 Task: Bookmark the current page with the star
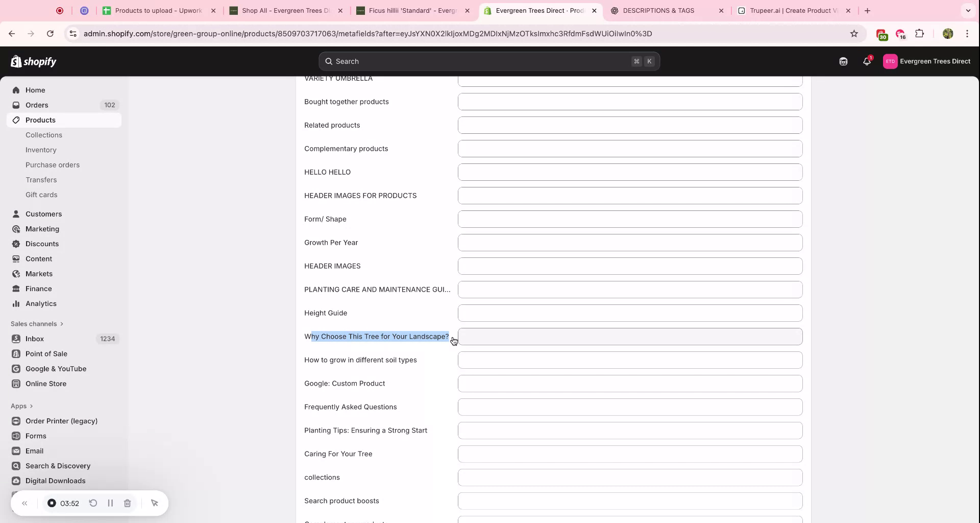click(x=854, y=34)
